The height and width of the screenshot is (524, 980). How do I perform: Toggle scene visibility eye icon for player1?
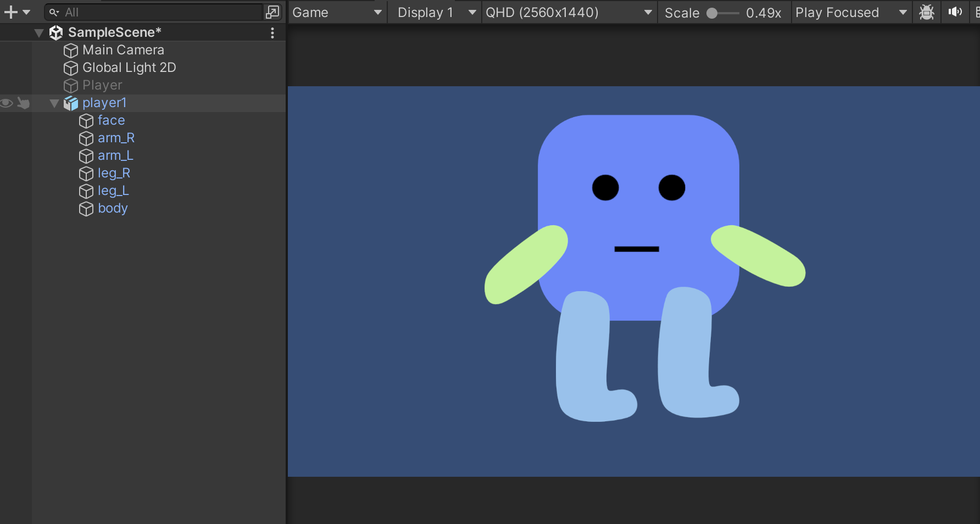6,103
